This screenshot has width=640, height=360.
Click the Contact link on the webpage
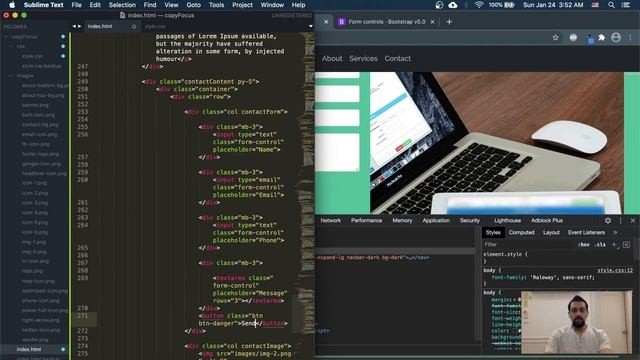(x=398, y=58)
